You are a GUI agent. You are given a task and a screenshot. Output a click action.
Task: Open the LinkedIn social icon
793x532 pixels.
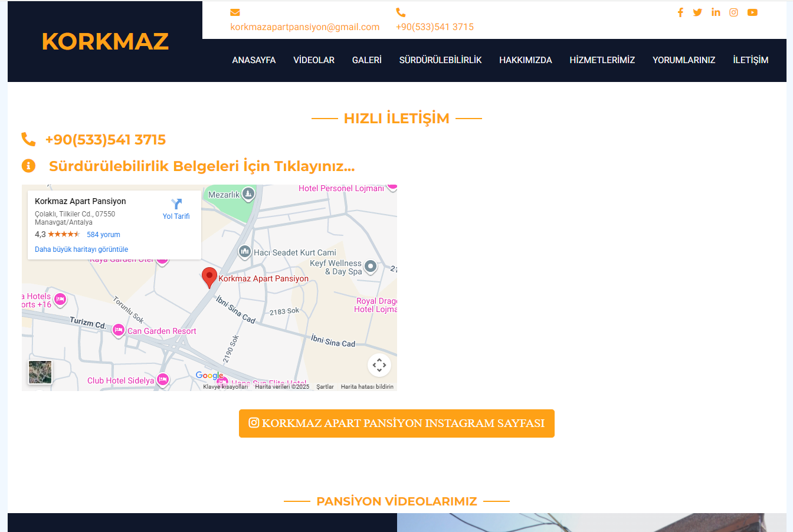click(716, 12)
